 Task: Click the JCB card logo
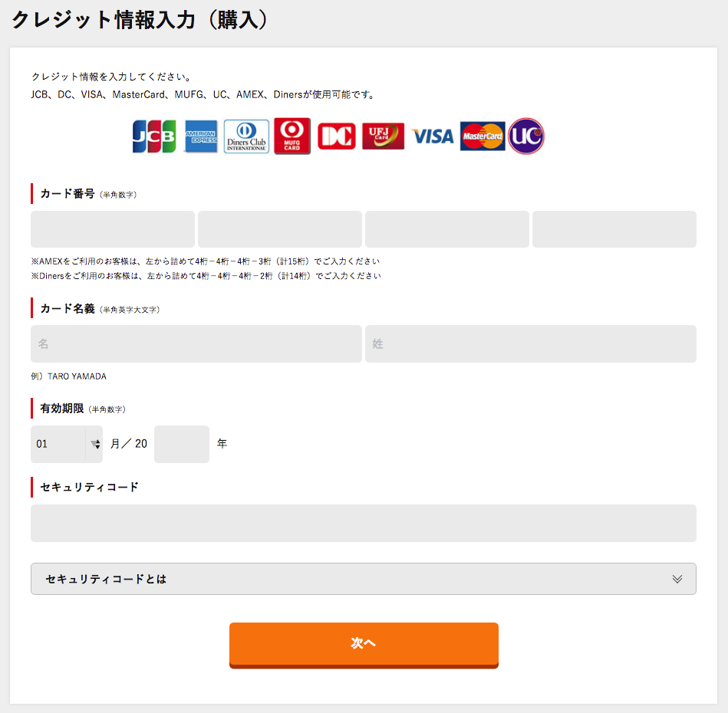pyautogui.click(x=154, y=136)
